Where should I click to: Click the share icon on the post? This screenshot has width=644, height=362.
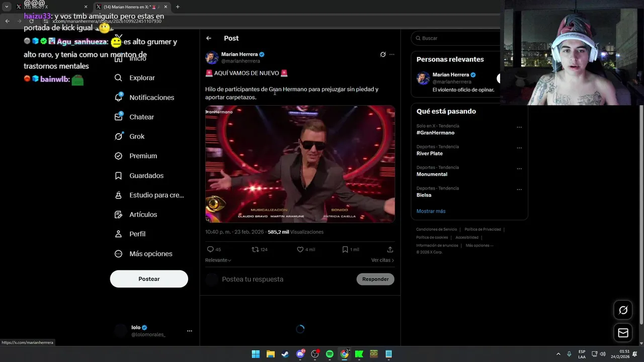(390, 249)
